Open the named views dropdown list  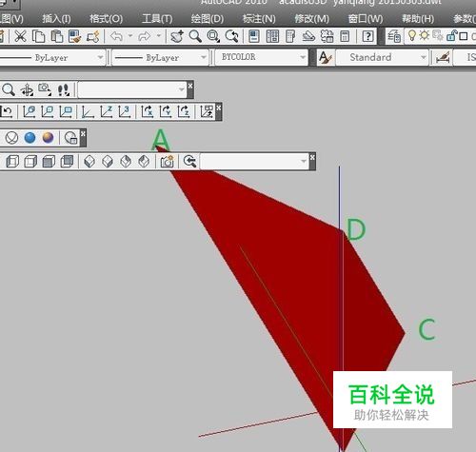(254, 162)
